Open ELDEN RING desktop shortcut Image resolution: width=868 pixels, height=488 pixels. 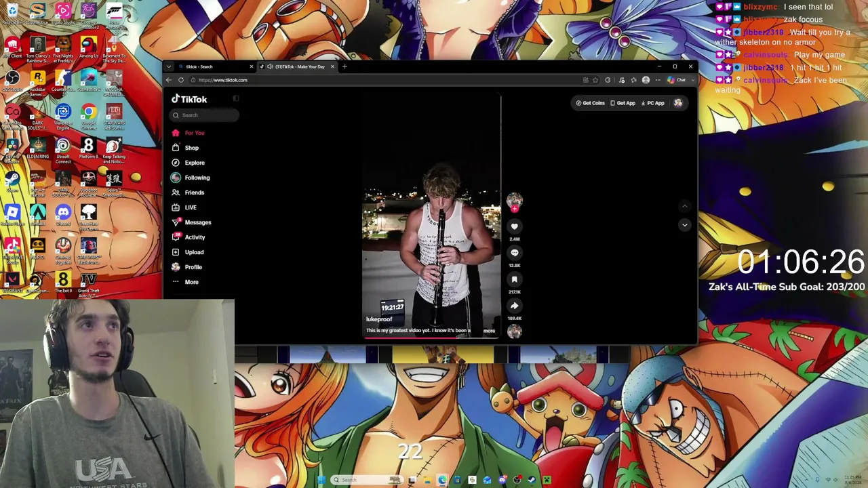[38, 148]
